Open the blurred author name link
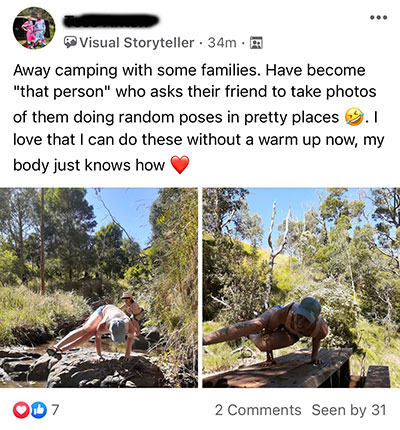 point(110,21)
